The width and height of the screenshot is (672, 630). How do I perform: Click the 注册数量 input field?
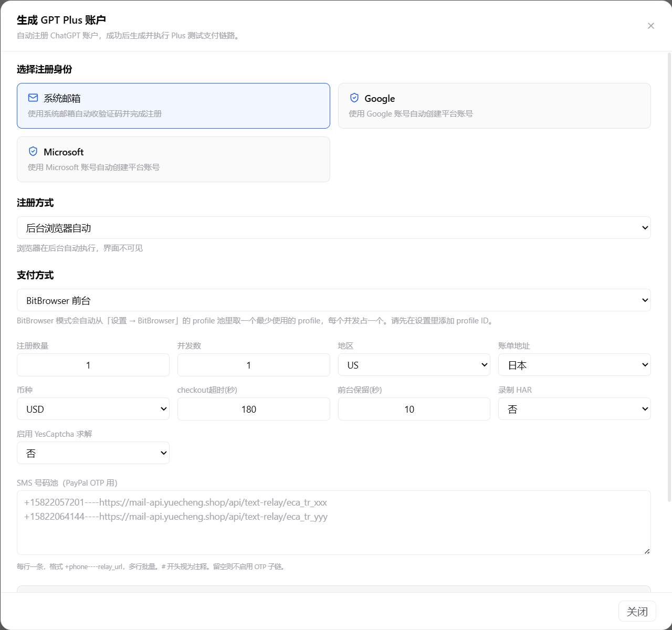click(93, 365)
